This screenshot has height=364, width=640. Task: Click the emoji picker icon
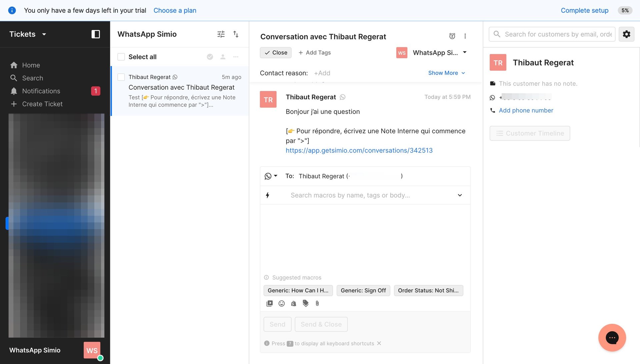[x=282, y=303]
